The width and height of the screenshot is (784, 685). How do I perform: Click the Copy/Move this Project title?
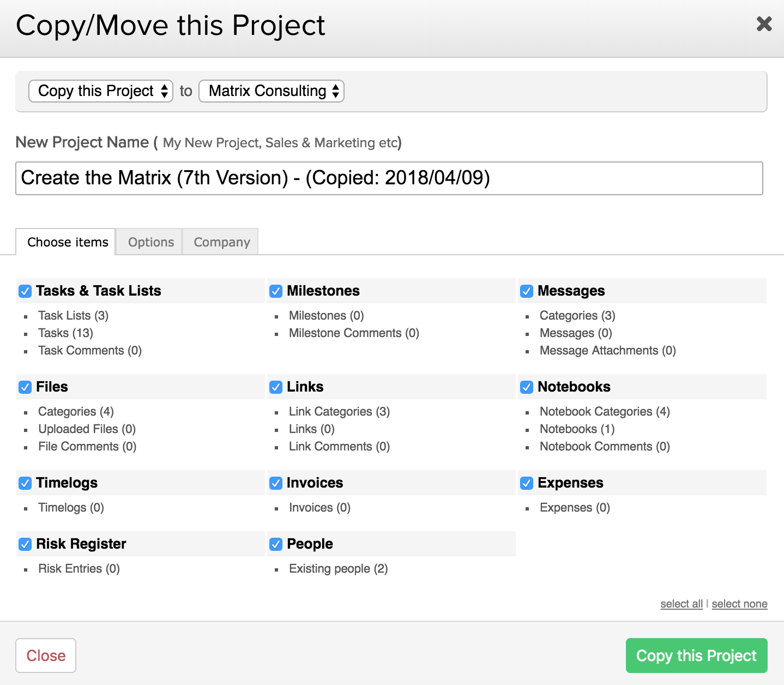170,26
